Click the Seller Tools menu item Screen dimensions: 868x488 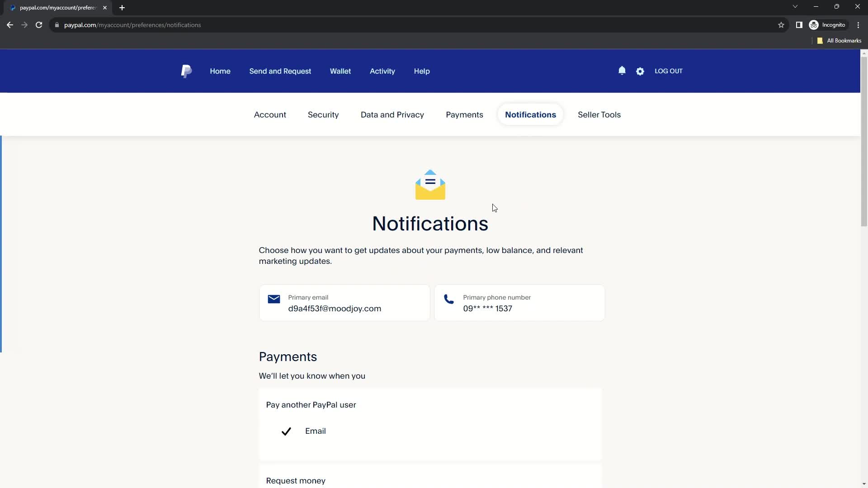click(x=599, y=114)
